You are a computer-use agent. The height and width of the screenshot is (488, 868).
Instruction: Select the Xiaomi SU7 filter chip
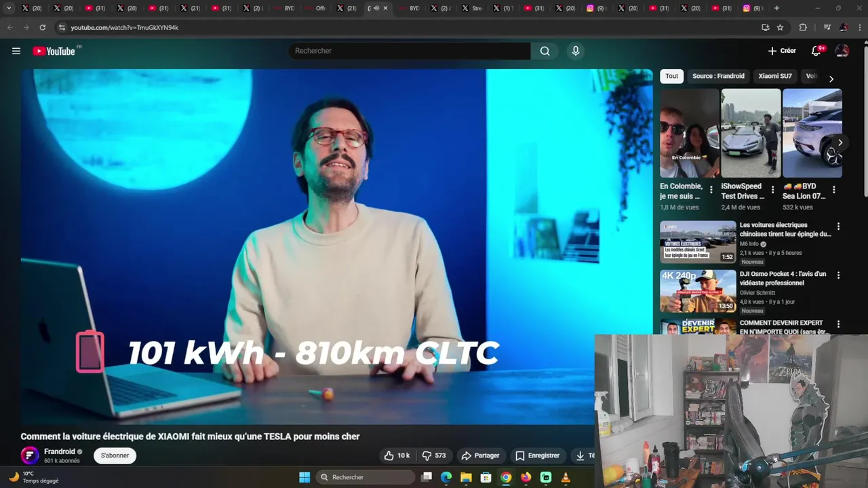tap(775, 76)
